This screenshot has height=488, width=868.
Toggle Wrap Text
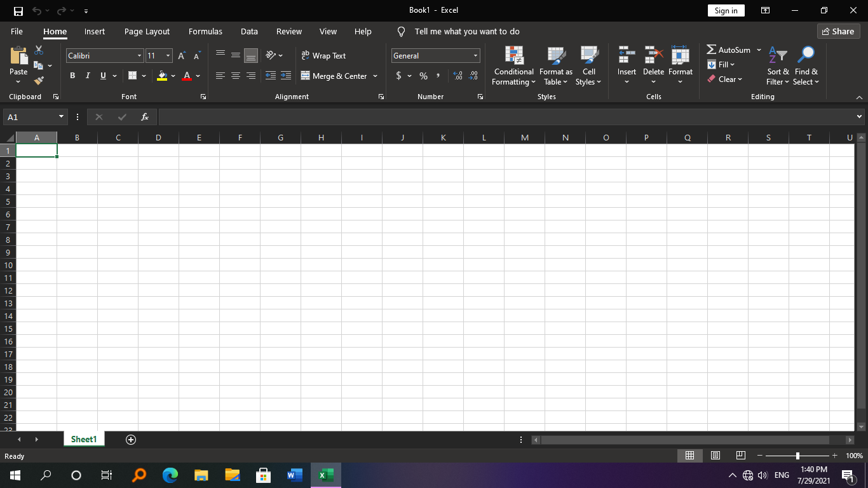[323, 56]
